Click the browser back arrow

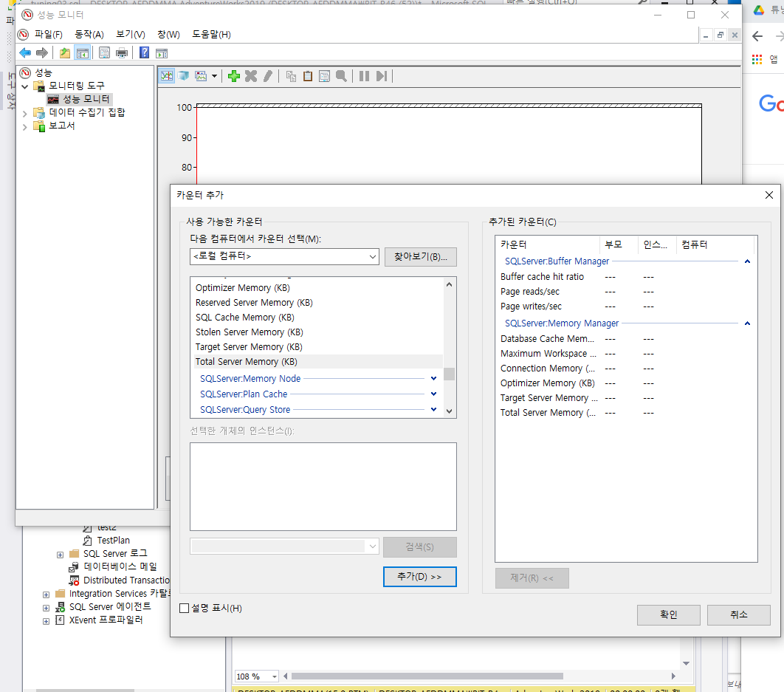pos(757,36)
